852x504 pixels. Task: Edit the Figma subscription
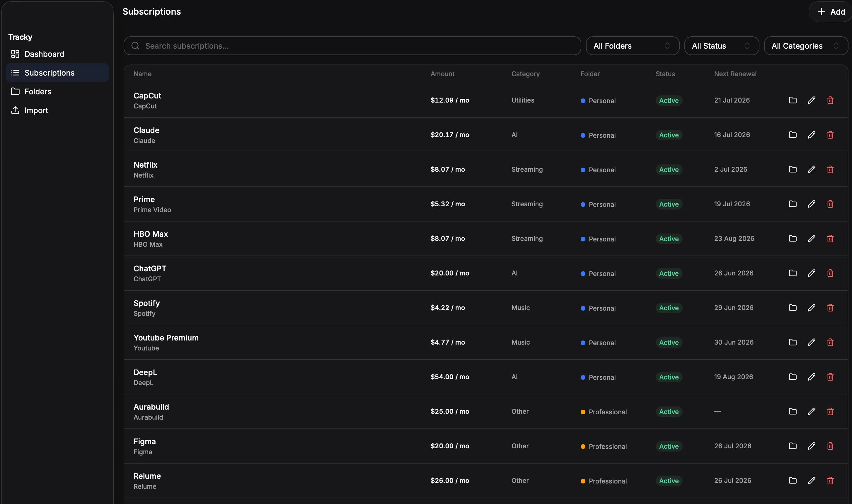811,446
